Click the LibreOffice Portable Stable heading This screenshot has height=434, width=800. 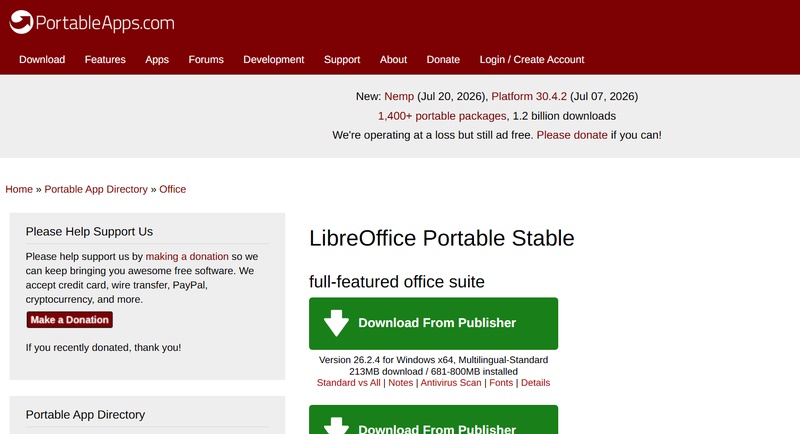coord(441,238)
